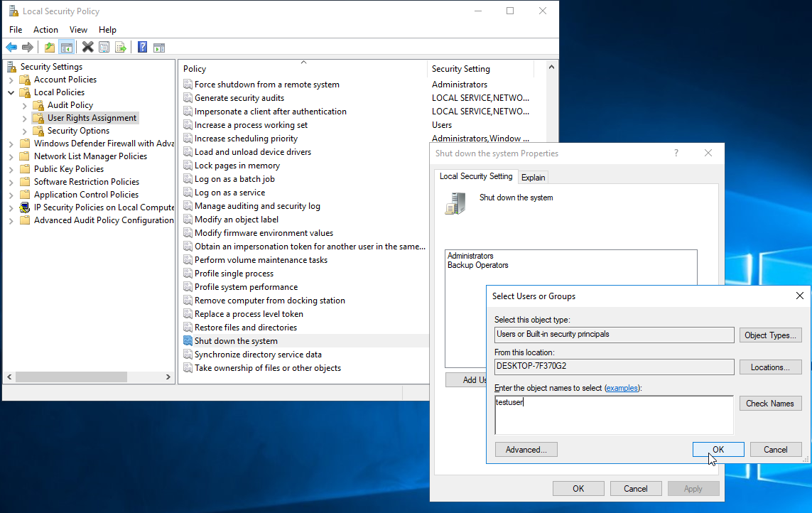Click the Back arrow in the toolbar
This screenshot has height=513, width=812.
click(11, 48)
